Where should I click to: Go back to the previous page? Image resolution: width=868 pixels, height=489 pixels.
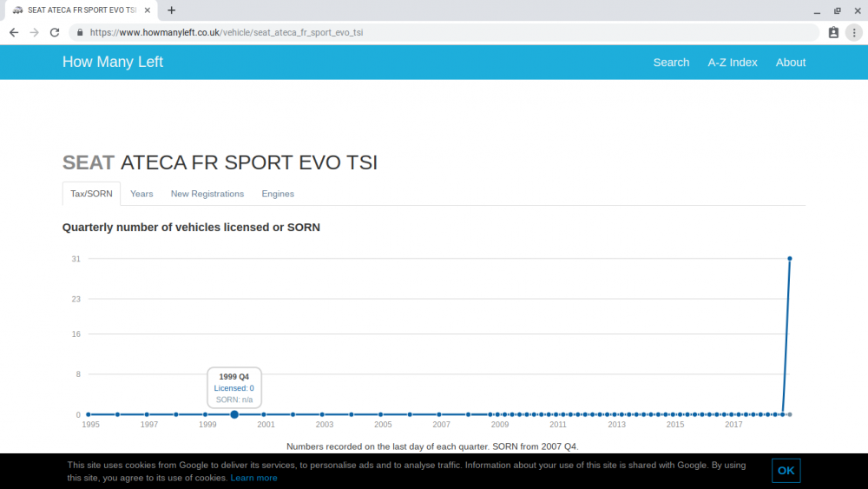[x=14, y=33]
